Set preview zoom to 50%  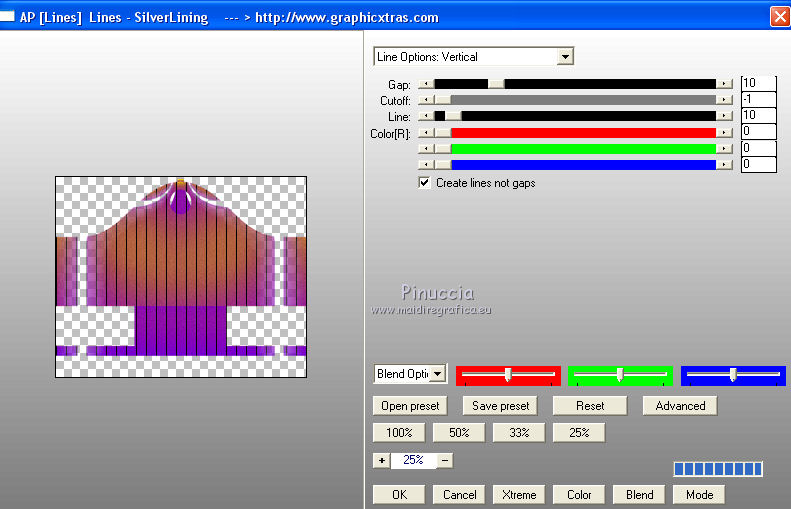(x=459, y=433)
